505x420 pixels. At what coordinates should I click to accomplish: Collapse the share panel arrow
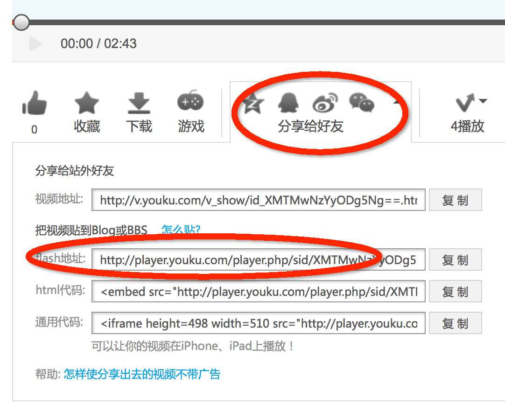pyautogui.click(x=396, y=102)
